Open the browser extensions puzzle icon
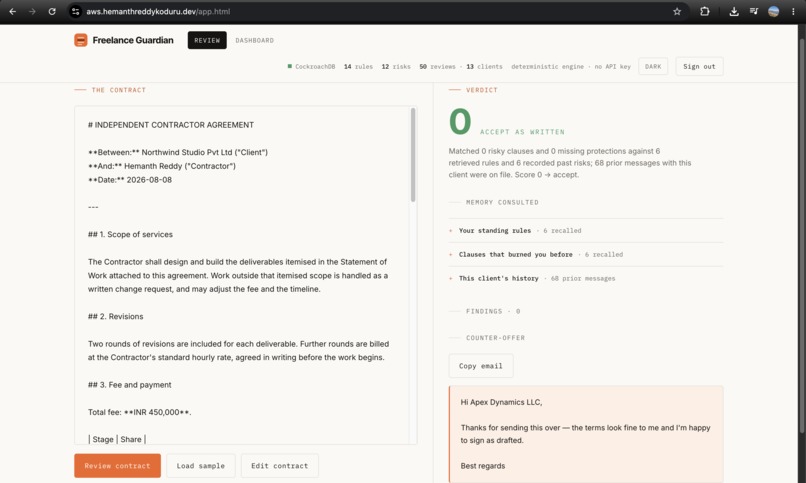806x483 pixels. [x=705, y=11]
